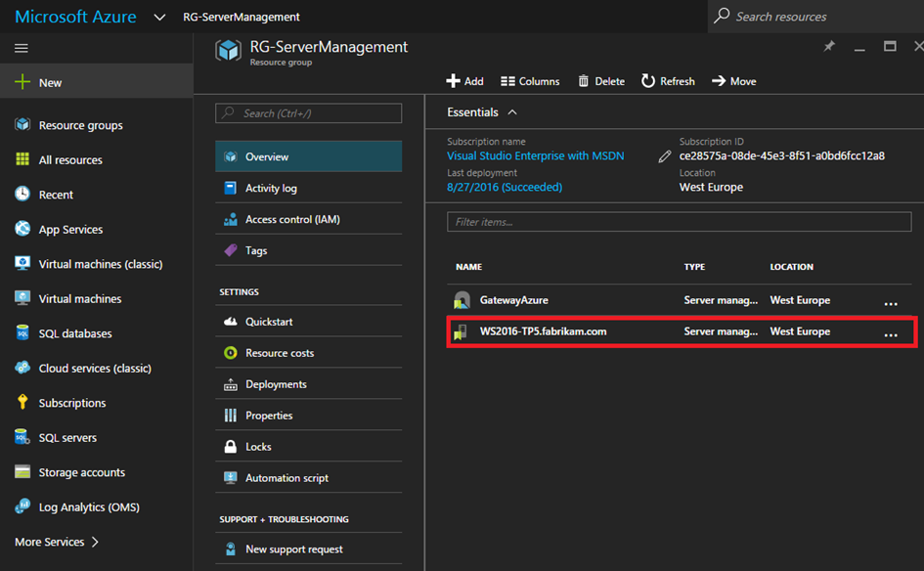Image resolution: width=924 pixels, height=571 pixels.
Task: Click the All resources grid icon
Action: (x=22, y=159)
